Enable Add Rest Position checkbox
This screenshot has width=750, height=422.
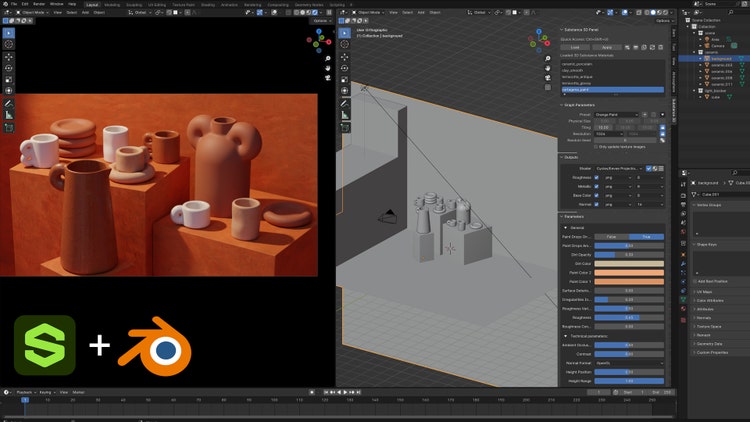click(695, 281)
